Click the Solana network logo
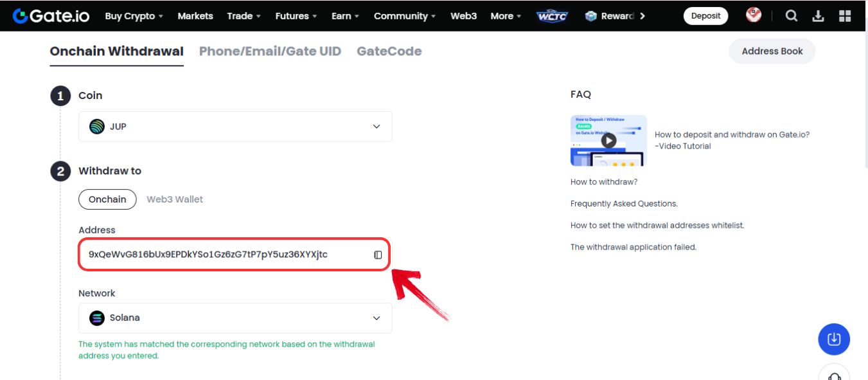Image resolution: width=868 pixels, height=380 pixels. pos(97,318)
